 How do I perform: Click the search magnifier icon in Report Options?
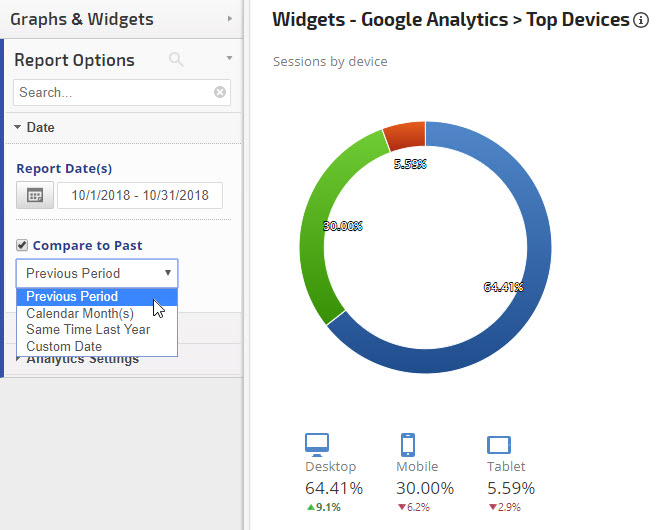[x=177, y=60]
